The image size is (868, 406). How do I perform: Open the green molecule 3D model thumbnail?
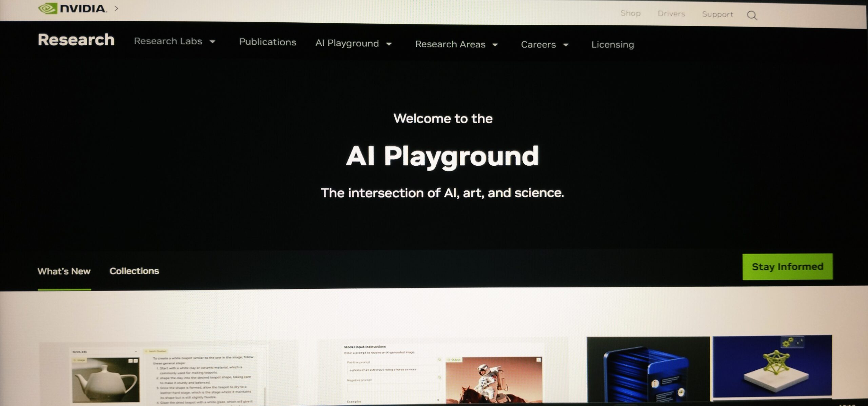[x=772, y=366]
